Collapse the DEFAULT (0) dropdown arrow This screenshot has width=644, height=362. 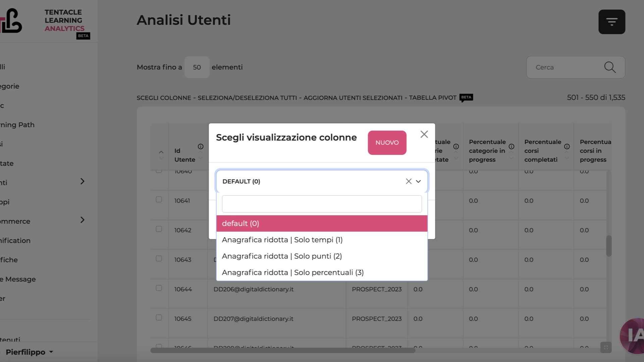[x=418, y=181]
